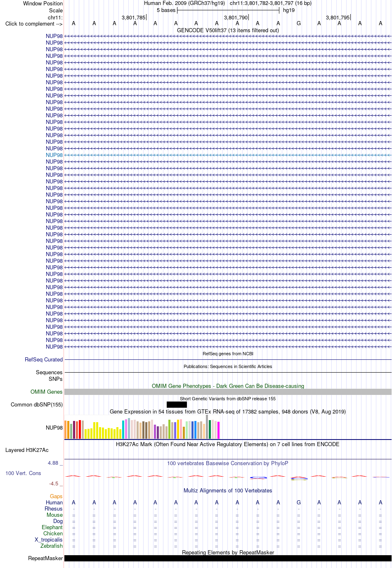Click the coordinate tick '3,801,785'
392x568 pixels.
coord(134,17)
